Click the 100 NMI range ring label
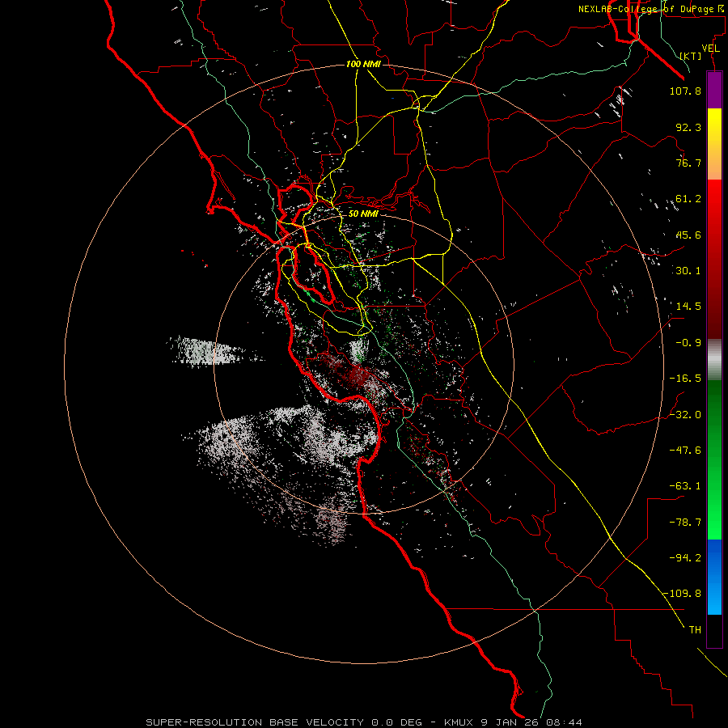The image size is (728, 728). (363, 64)
